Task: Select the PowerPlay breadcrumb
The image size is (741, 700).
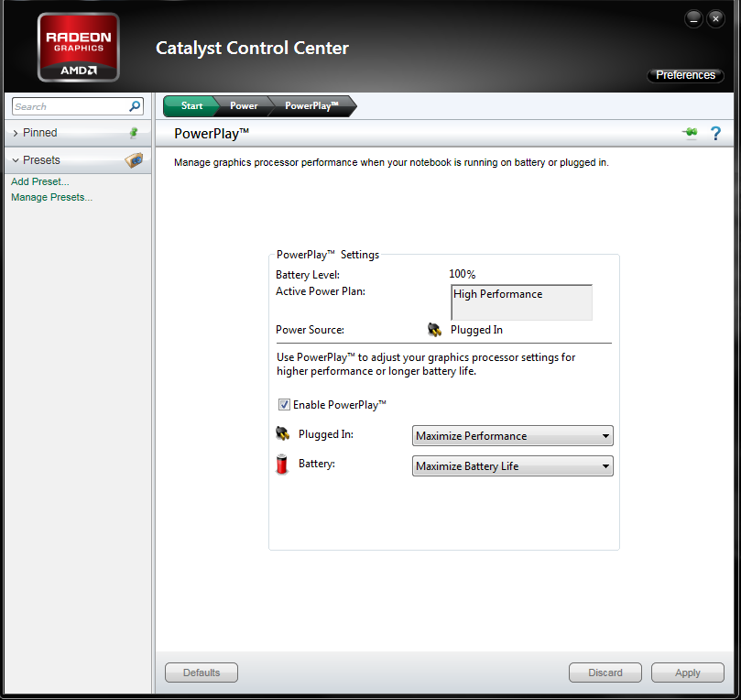Action: [x=312, y=106]
